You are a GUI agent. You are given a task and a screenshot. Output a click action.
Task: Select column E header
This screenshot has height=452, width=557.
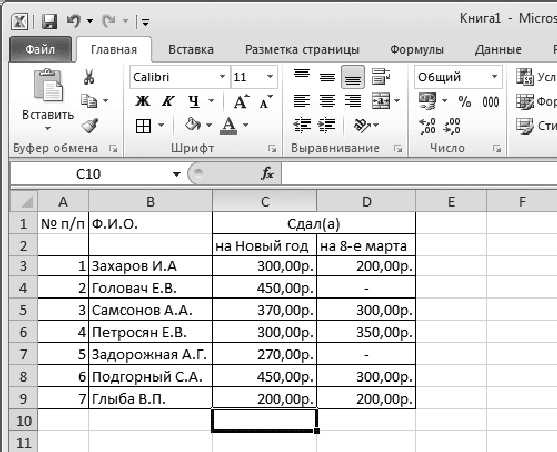[451, 201]
